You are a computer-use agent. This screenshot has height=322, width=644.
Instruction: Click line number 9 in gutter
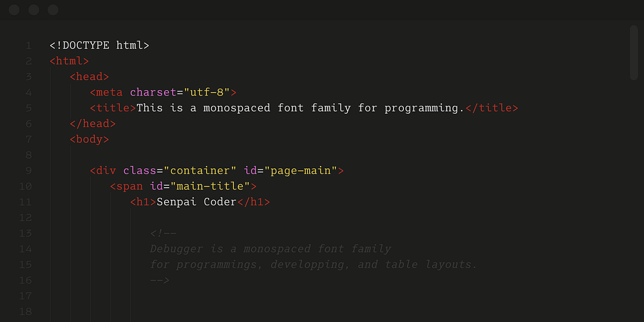(28, 171)
